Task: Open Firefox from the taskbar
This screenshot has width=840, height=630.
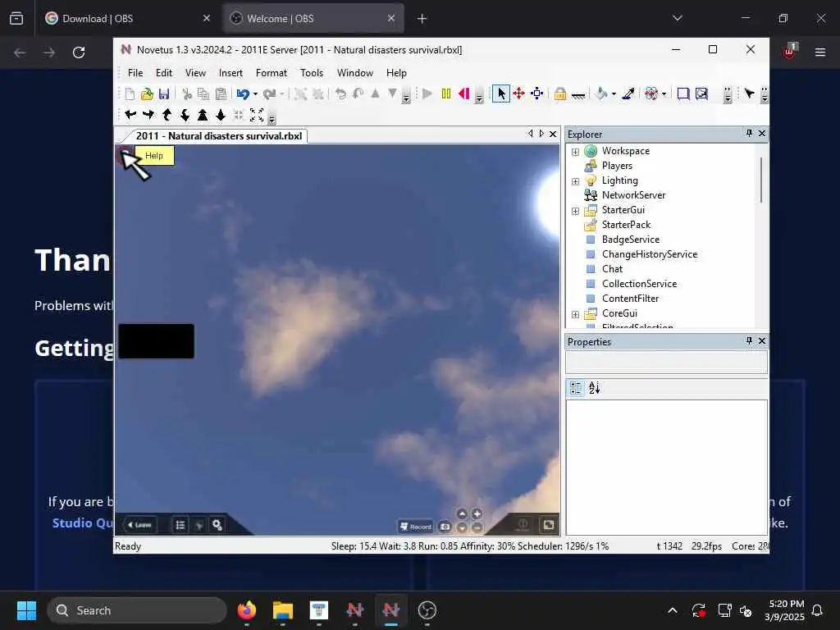Action: click(246, 610)
